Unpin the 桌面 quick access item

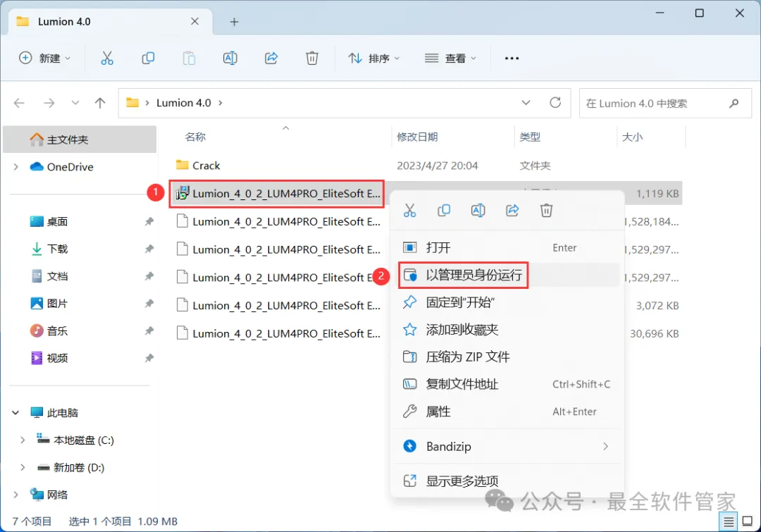(x=149, y=221)
